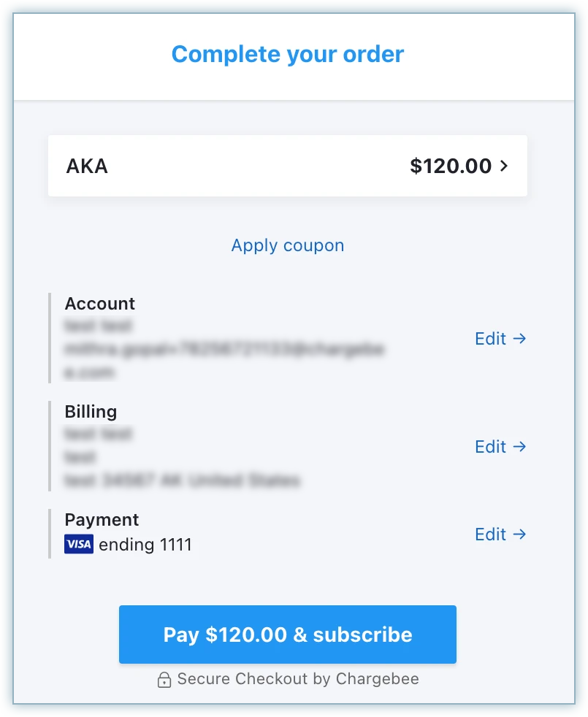Select the Payment section heading
The width and height of the screenshot is (588, 717).
[102, 520]
